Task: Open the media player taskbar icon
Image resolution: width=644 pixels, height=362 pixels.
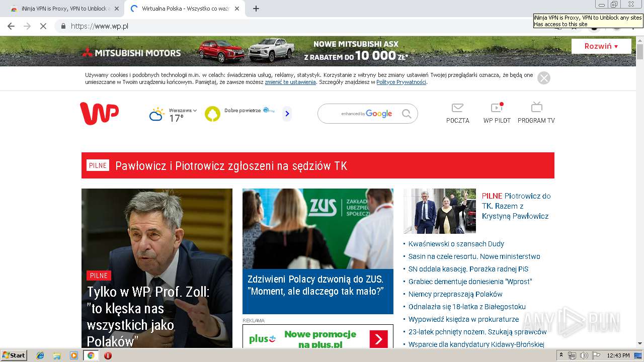Action: [74, 355]
